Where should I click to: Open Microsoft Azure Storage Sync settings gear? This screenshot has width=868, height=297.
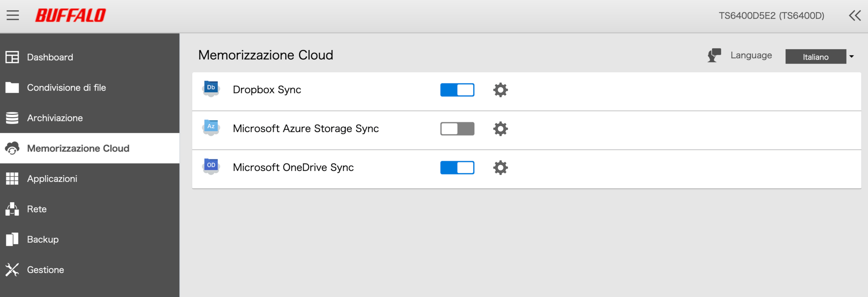pos(500,129)
